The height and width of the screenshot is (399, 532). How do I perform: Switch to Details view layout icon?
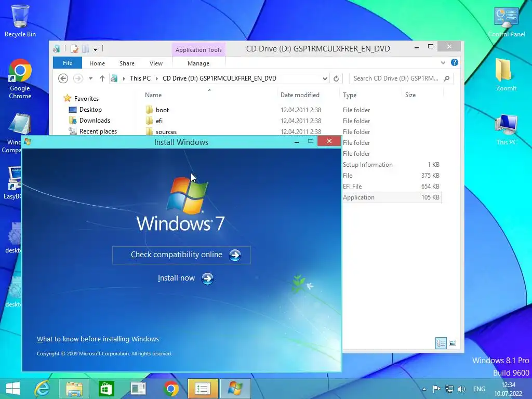(441, 343)
